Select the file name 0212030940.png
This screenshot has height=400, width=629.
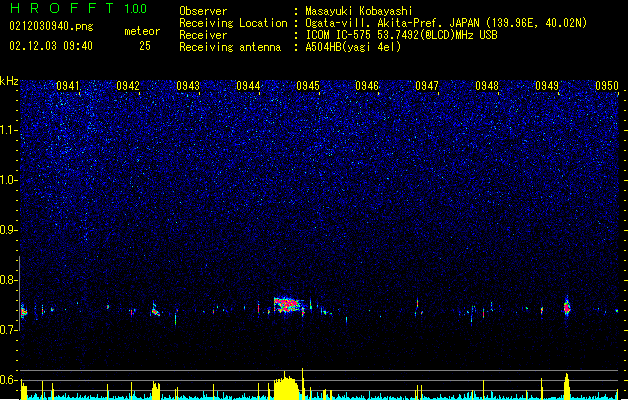pyautogui.click(x=51, y=26)
